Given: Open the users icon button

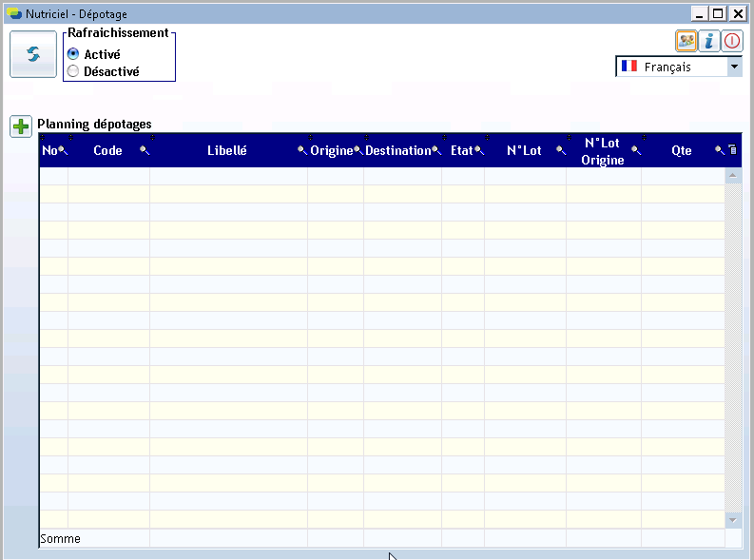Looking at the screenshot, I should [x=686, y=41].
